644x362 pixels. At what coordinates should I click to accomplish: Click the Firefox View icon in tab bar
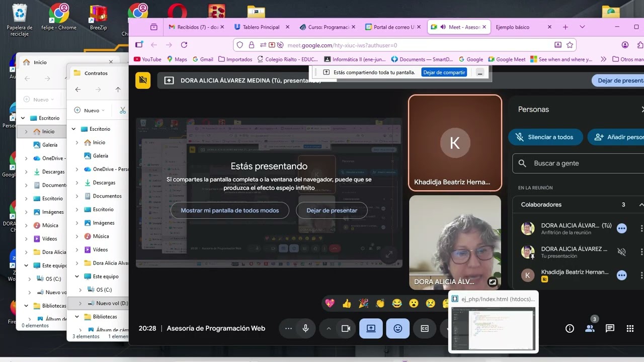(154, 27)
